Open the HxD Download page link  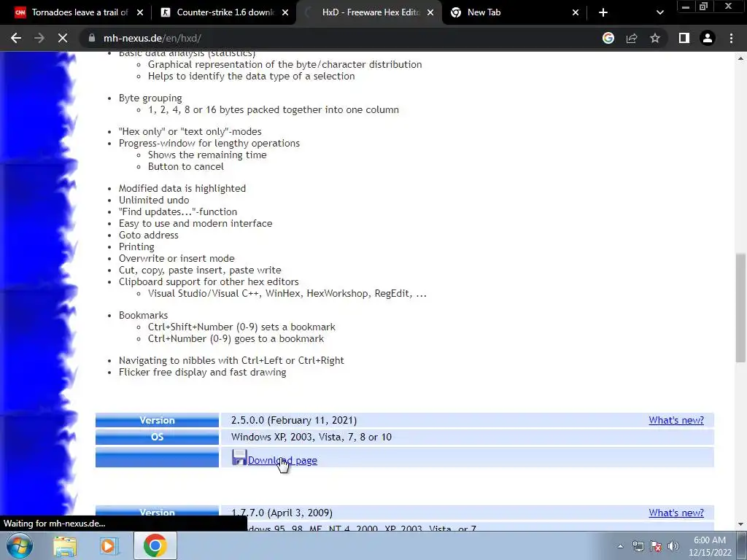(282, 461)
